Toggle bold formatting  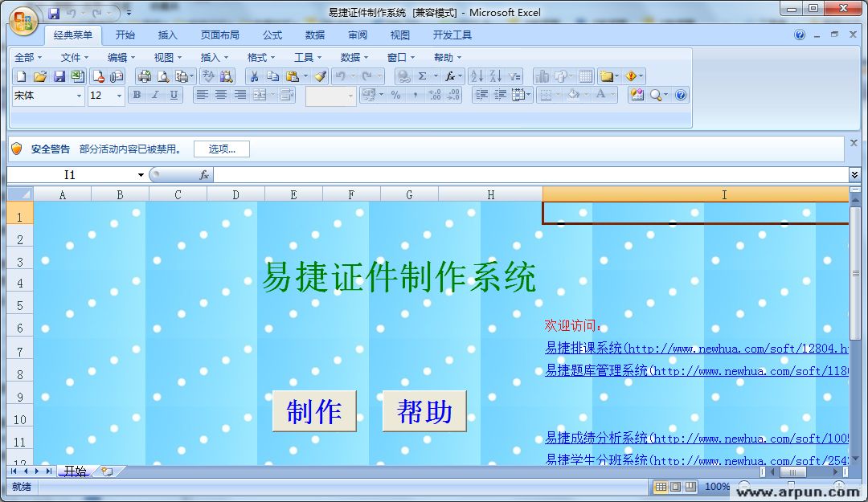138,95
